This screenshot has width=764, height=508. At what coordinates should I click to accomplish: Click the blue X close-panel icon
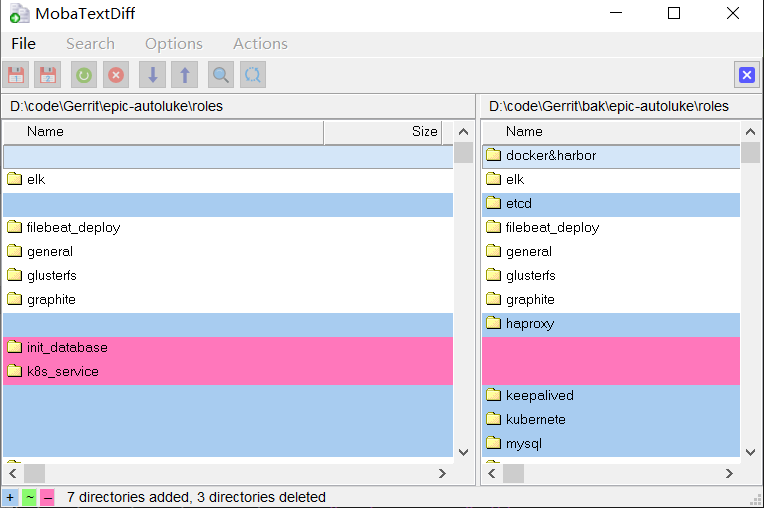(x=747, y=75)
